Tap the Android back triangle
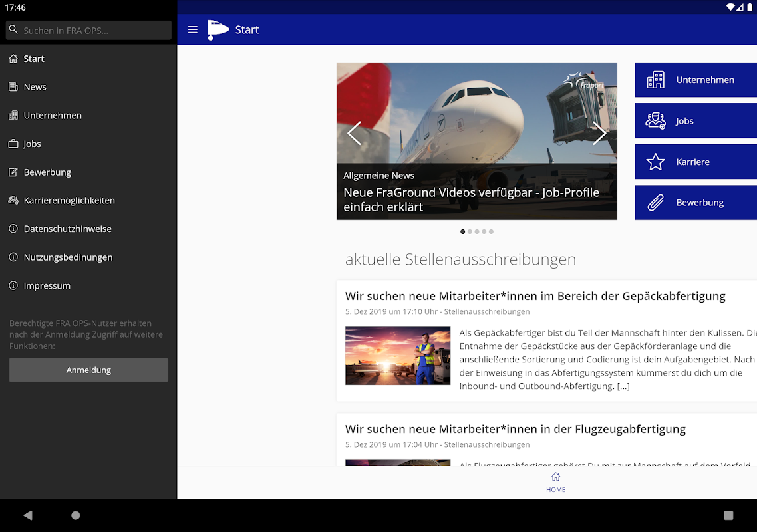 [28, 515]
